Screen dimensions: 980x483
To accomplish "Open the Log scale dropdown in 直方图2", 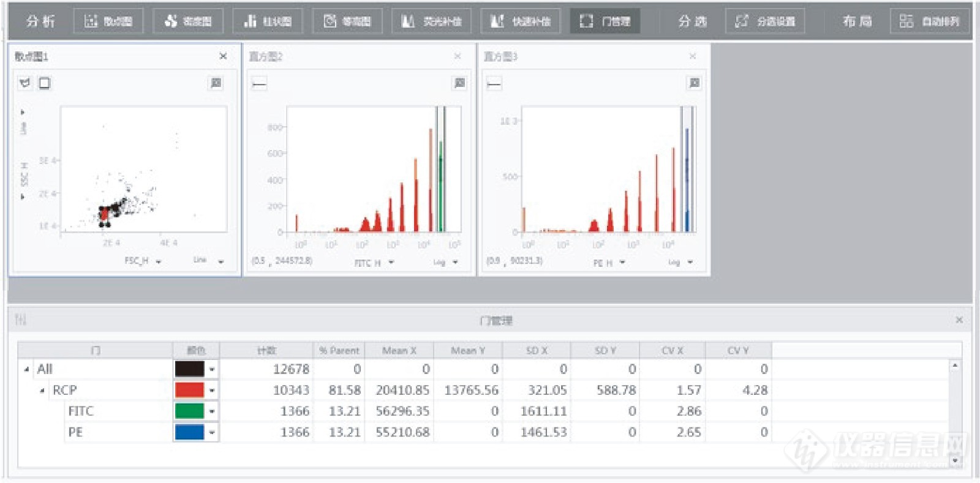I will [x=455, y=262].
